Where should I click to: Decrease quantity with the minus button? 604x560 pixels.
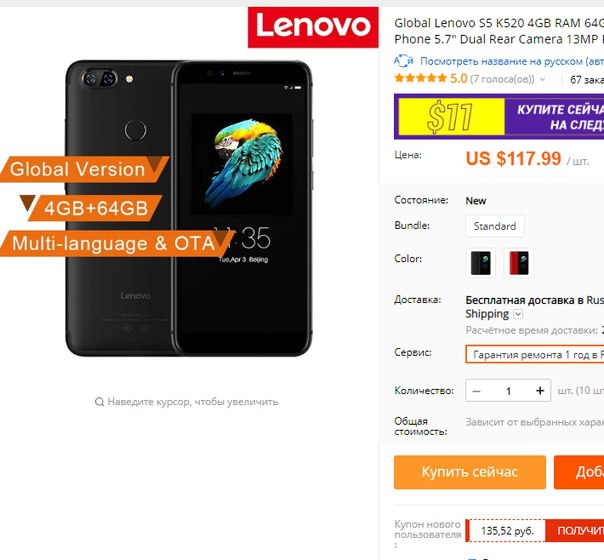(x=476, y=391)
